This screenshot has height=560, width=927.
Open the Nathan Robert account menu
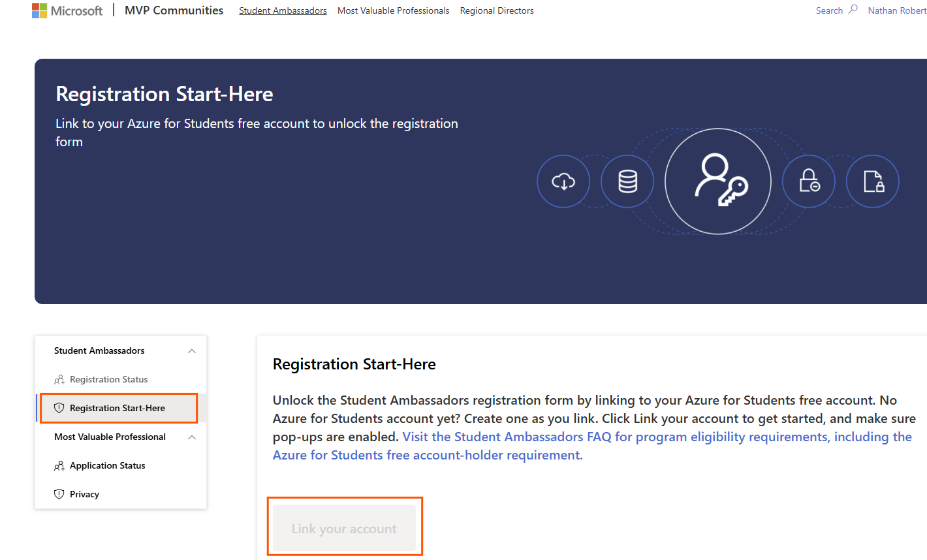point(897,10)
